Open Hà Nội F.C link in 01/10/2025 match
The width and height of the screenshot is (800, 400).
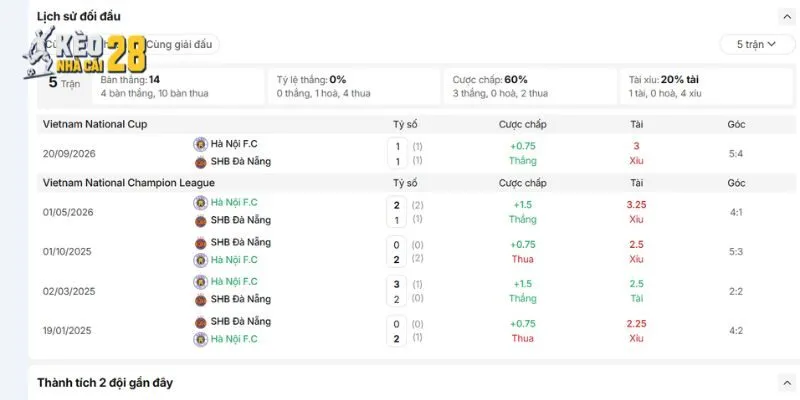(234, 260)
